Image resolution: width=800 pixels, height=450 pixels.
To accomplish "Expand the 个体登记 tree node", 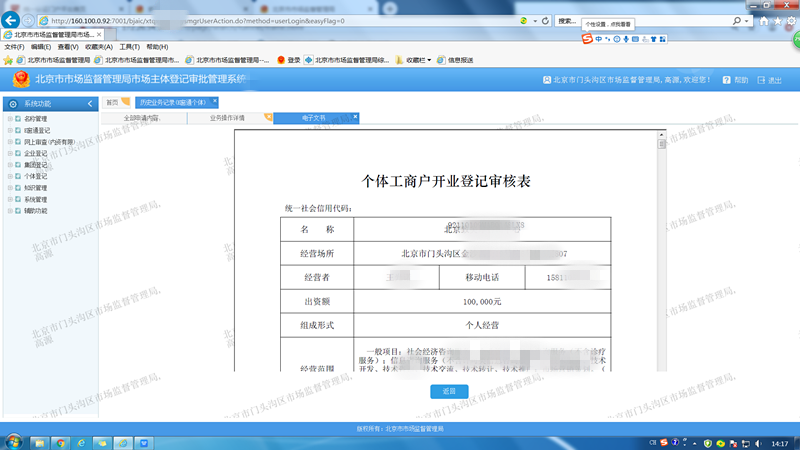I will pos(9,176).
